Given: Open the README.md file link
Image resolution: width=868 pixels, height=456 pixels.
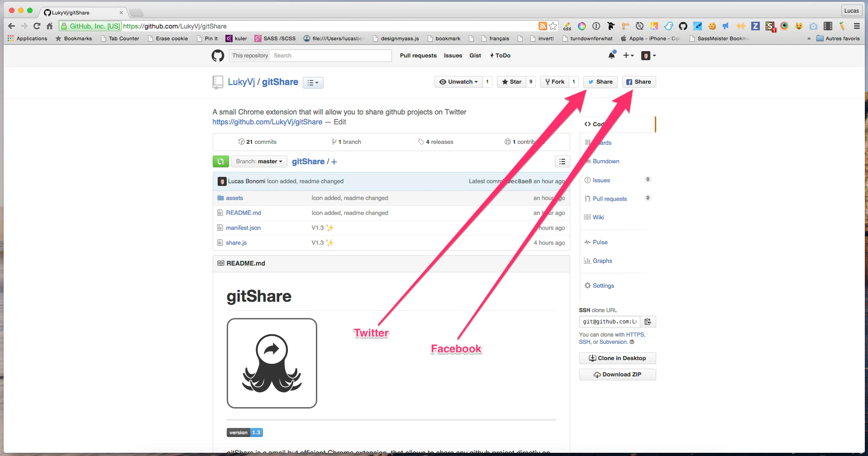Looking at the screenshot, I should [x=243, y=213].
